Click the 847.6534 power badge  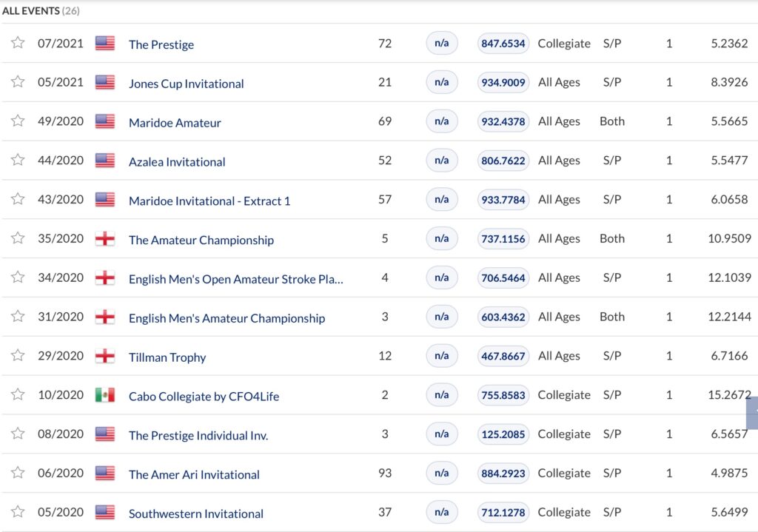pyautogui.click(x=503, y=44)
